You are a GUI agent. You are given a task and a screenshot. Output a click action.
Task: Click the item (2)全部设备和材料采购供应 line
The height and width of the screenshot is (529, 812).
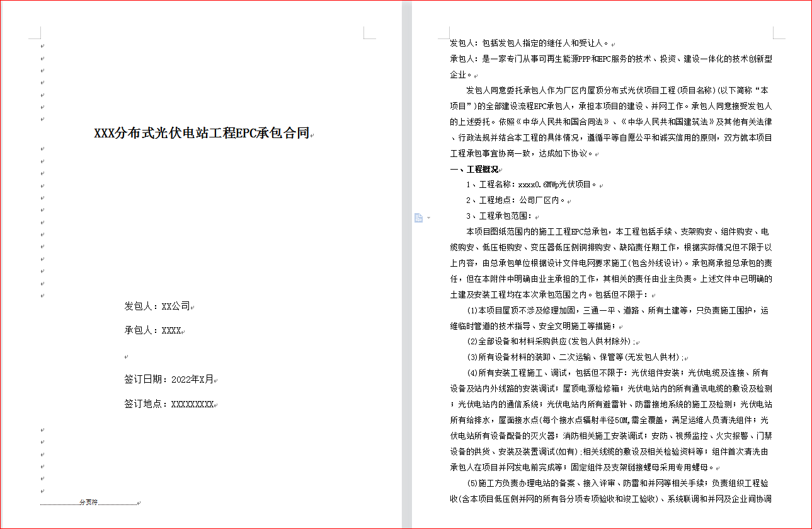tap(548, 341)
